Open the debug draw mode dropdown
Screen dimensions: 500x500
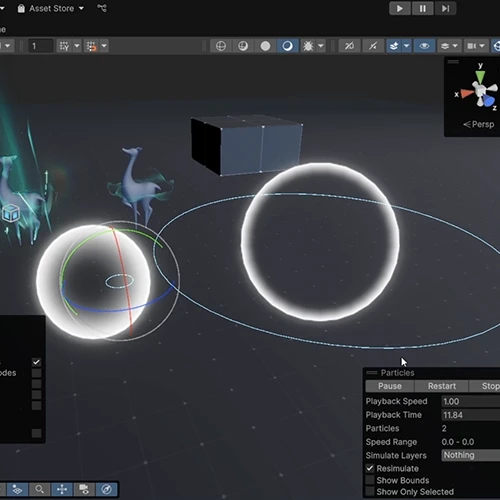(x=321, y=46)
